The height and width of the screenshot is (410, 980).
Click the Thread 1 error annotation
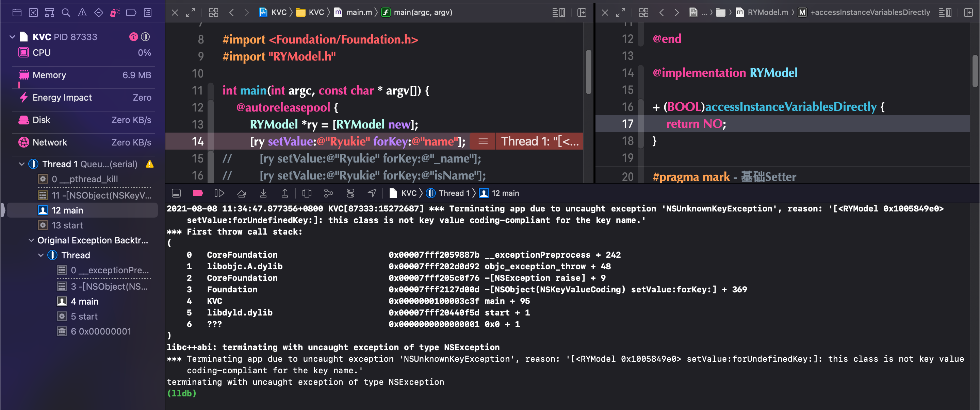click(539, 141)
